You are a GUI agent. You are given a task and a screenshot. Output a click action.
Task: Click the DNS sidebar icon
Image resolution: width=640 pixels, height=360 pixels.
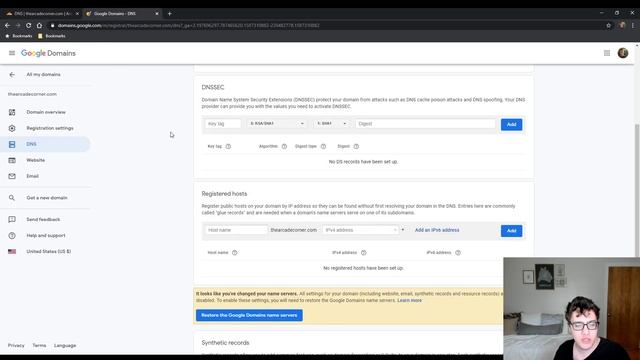(x=12, y=144)
